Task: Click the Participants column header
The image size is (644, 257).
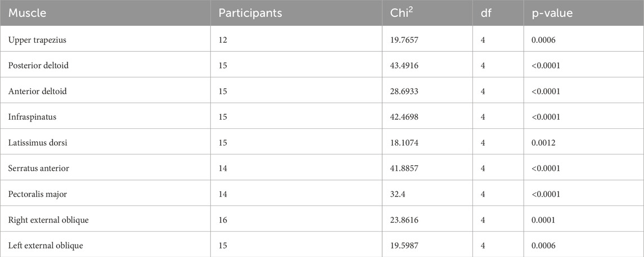Action: coord(250,13)
